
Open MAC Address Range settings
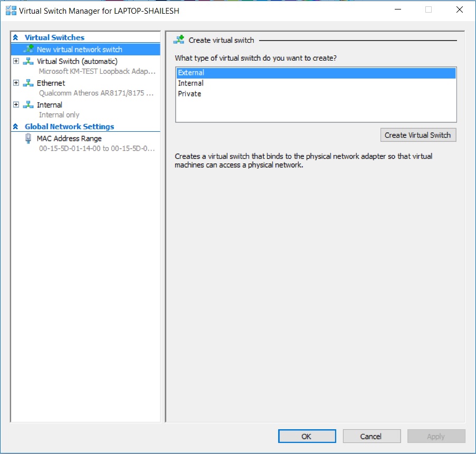click(69, 139)
